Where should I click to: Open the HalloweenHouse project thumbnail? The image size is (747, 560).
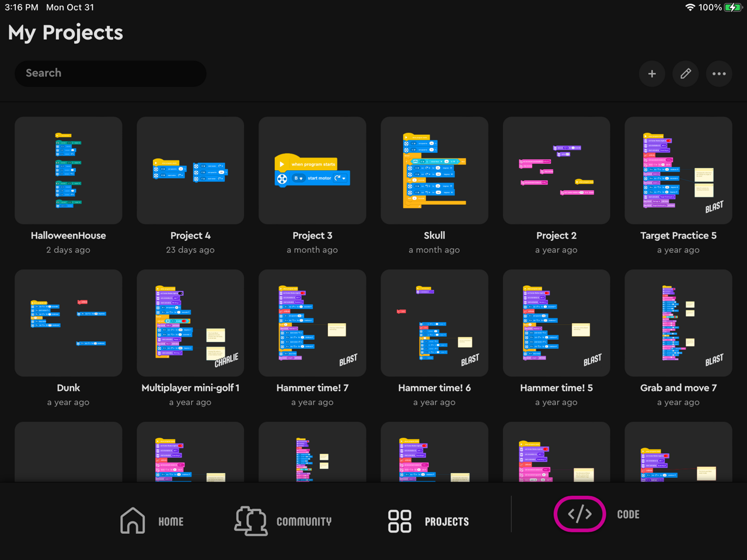pyautogui.click(x=68, y=170)
